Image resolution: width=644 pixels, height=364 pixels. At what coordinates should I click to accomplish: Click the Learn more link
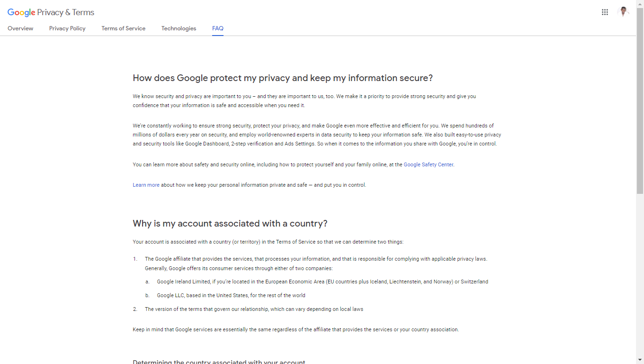(146, 185)
